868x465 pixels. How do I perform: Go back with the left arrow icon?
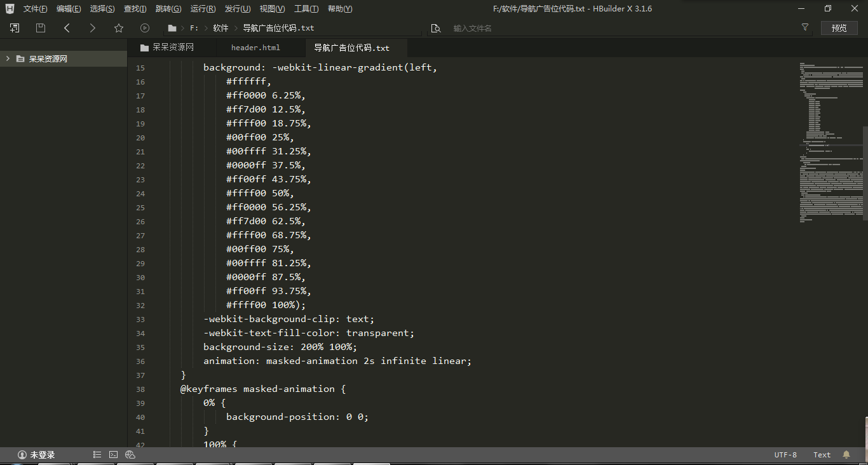(67, 28)
